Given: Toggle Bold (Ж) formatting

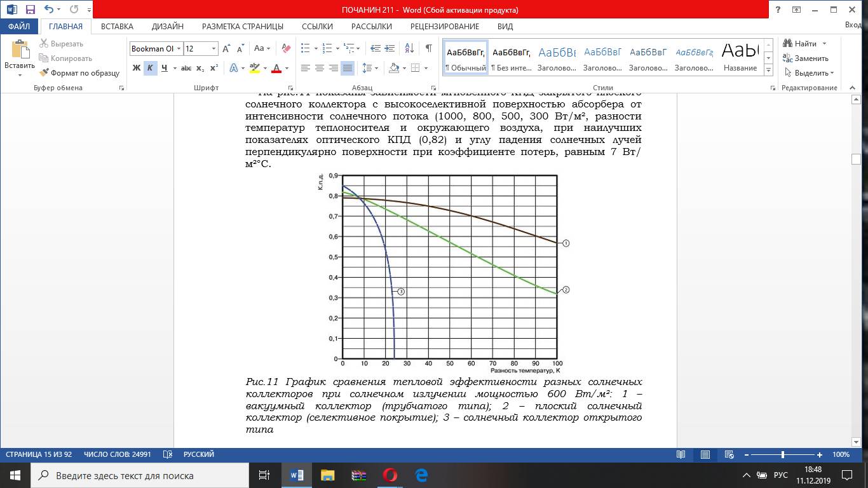Looking at the screenshot, I should 137,68.
